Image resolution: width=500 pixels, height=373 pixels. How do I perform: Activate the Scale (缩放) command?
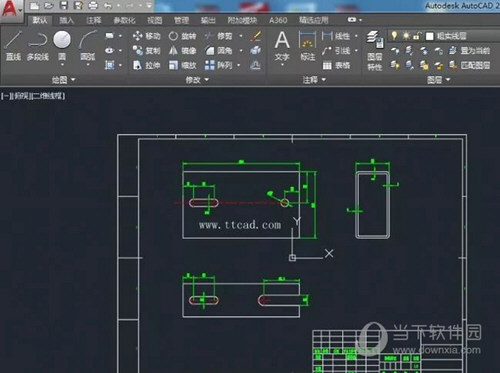[x=182, y=65]
